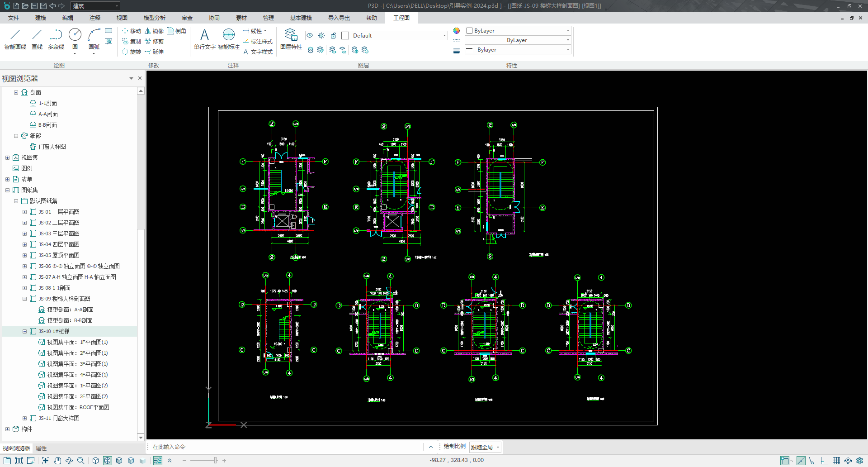Click the 单行文字 single-line text tool
The image size is (868, 467).
pos(204,39)
